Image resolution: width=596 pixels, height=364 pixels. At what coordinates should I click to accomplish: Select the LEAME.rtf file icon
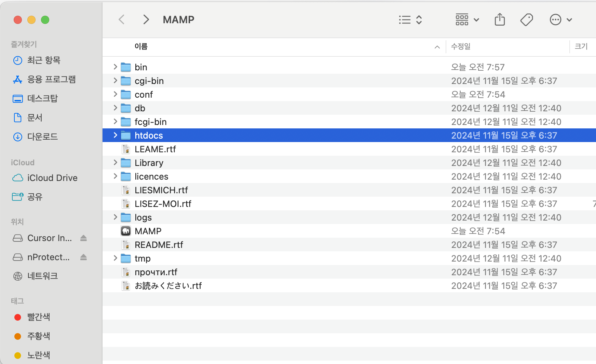click(126, 149)
